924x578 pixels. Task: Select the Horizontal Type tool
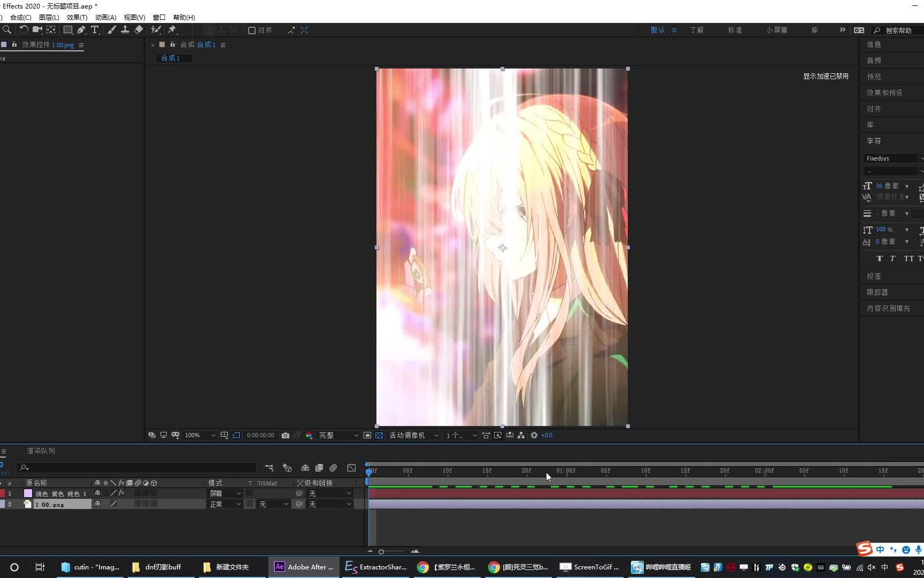pyautogui.click(x=95, y=30)
